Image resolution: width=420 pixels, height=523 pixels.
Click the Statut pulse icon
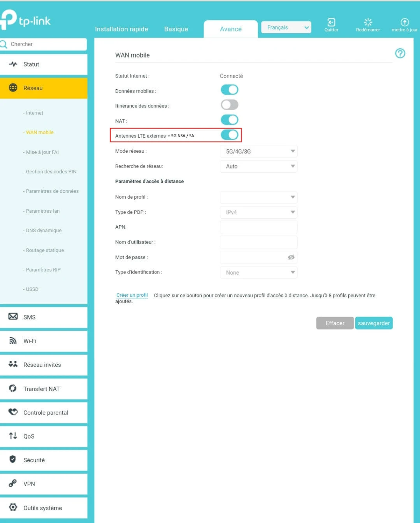tap(13, 64)
